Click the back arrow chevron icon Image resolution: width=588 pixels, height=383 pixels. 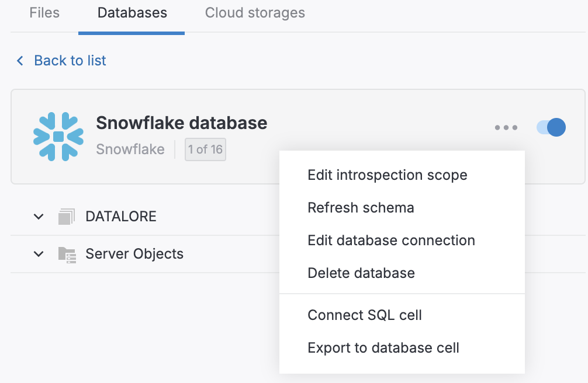(20, 61)
